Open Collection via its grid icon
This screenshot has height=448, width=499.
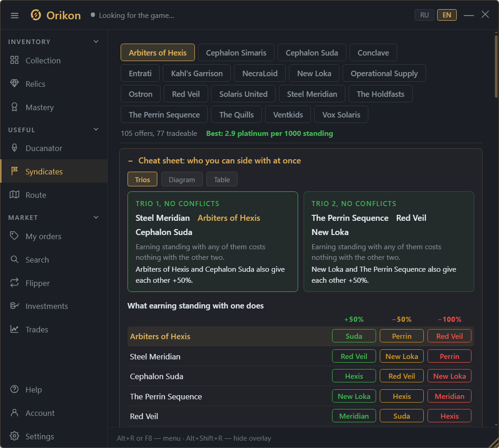14,60
